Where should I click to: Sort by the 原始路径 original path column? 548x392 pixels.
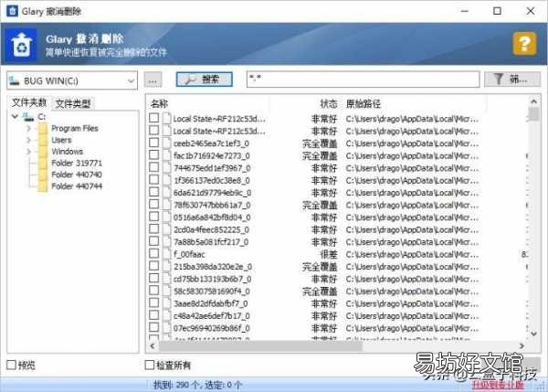tap(364, 104)
